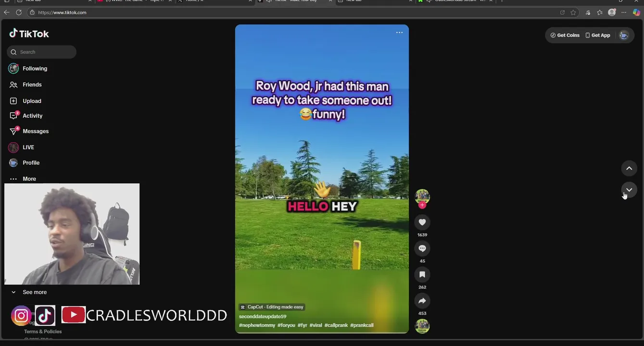
Task: Open #viral hashtag
Action: pos(316,325)
